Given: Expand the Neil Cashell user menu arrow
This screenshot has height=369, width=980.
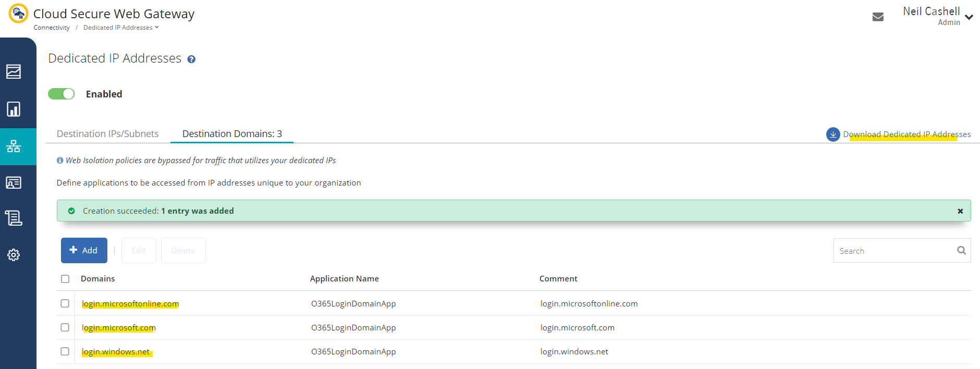Looking at the screenshot, I should point(969,17).
